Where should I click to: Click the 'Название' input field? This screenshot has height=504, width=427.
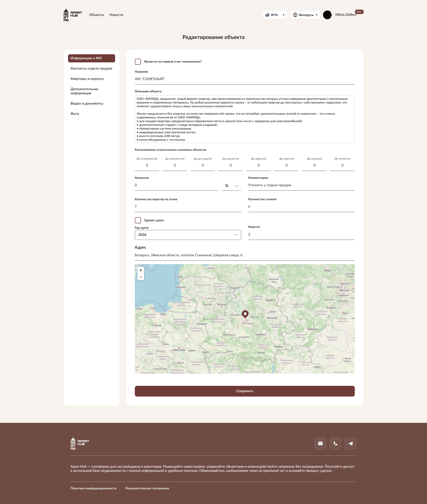pos(244,79)
